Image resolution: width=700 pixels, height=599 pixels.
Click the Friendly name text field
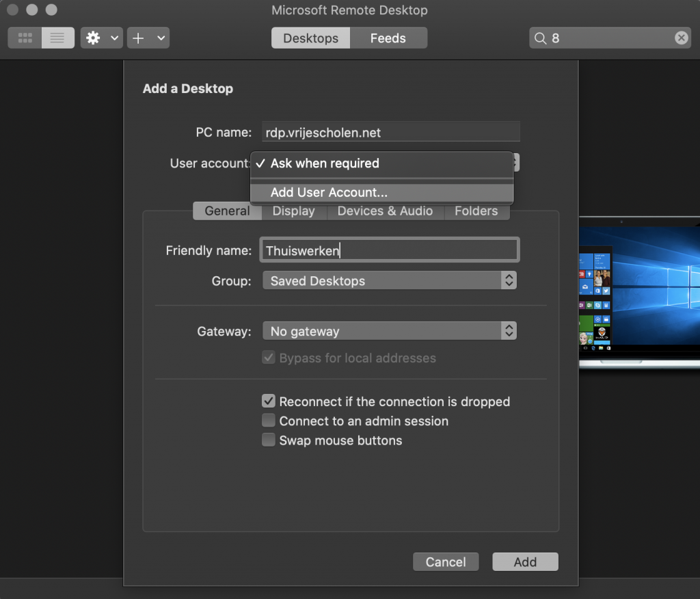pyautogui.click(x=389, y=250)
